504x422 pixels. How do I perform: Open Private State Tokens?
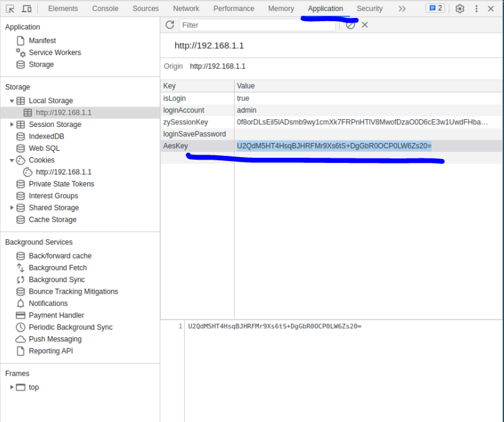tap(62, 184)
